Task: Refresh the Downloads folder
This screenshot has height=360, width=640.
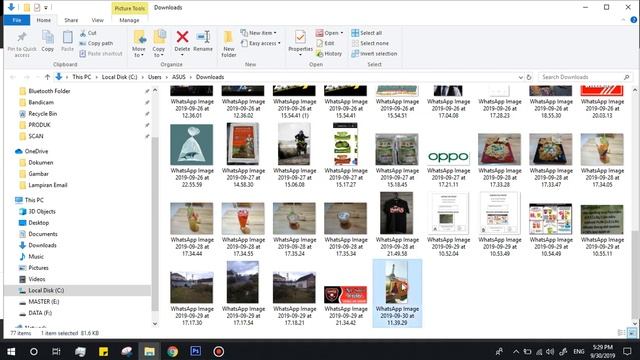Action: point(529,77)
